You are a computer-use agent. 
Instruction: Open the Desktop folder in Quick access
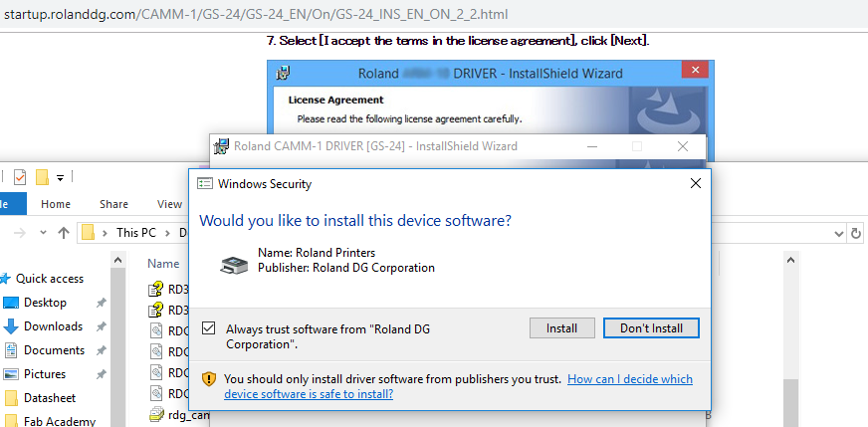(45, 303)
